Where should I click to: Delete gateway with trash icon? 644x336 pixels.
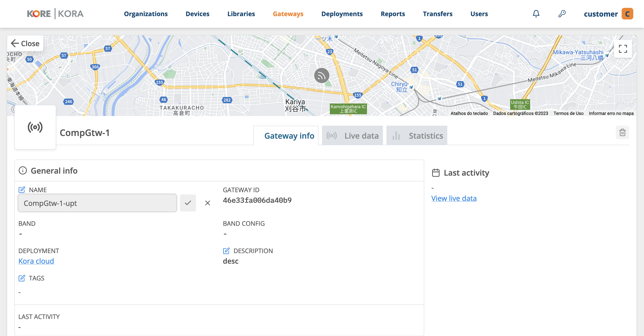(x=622, y=132)
